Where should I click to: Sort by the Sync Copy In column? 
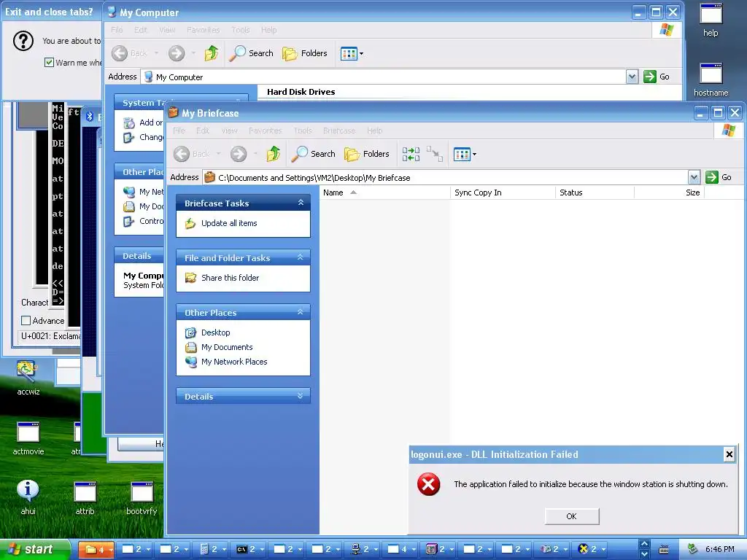503,192
